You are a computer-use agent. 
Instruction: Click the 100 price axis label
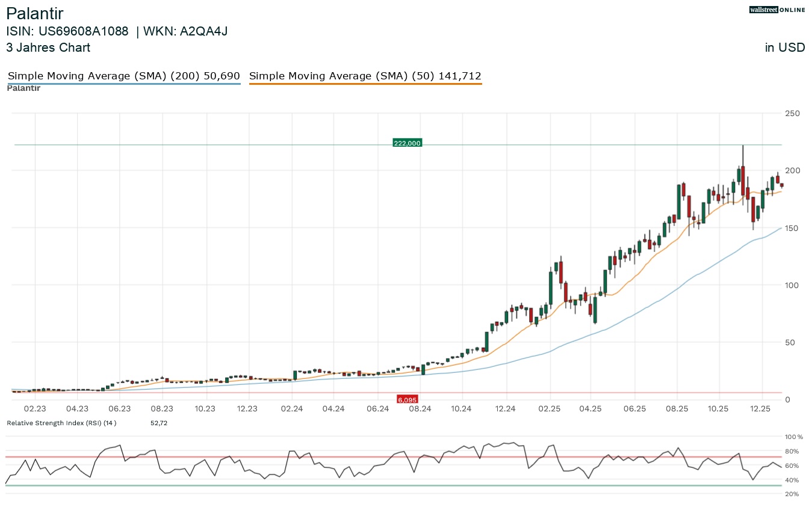coord(791,285)
